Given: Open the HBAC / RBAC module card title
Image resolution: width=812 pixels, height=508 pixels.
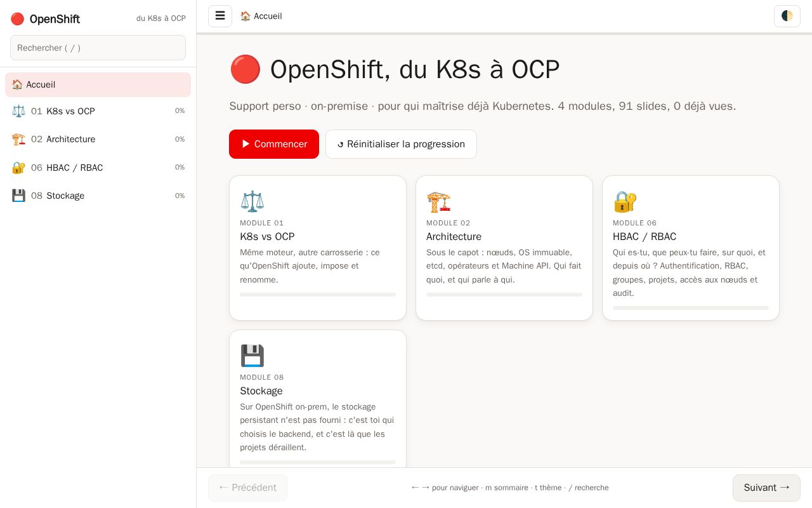Looking at the screenshot, I should (x=645, y=237).
